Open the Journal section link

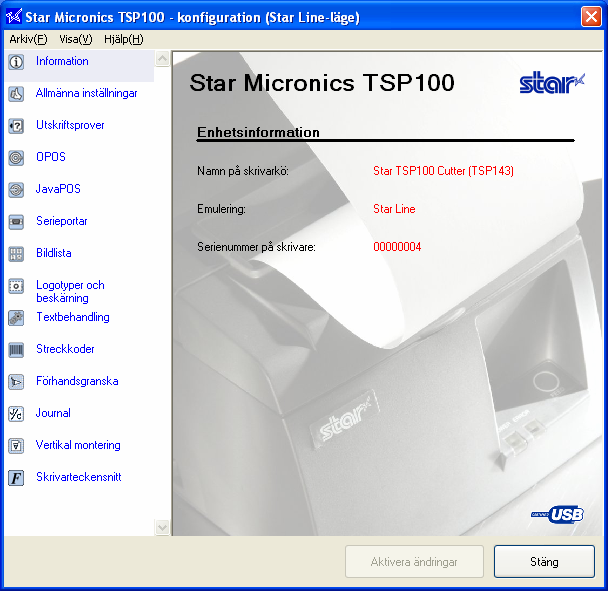pyautogui.click(x=53, y=413)
